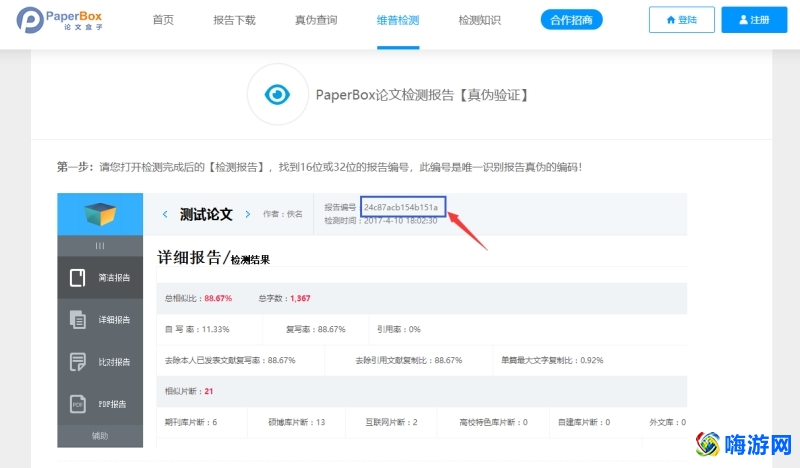Go to 报告下载 page
This screenshot has height=468, width=800.
pos(234,20)
